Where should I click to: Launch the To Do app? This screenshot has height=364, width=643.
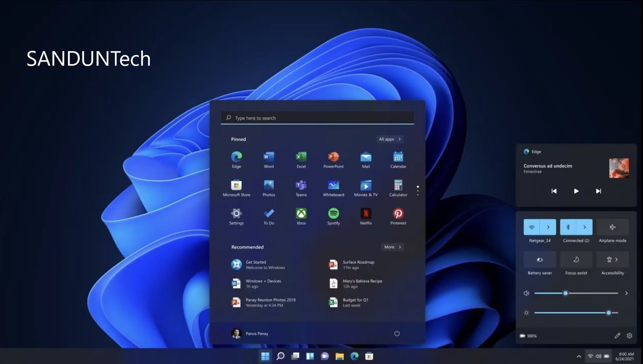point(269,217)
